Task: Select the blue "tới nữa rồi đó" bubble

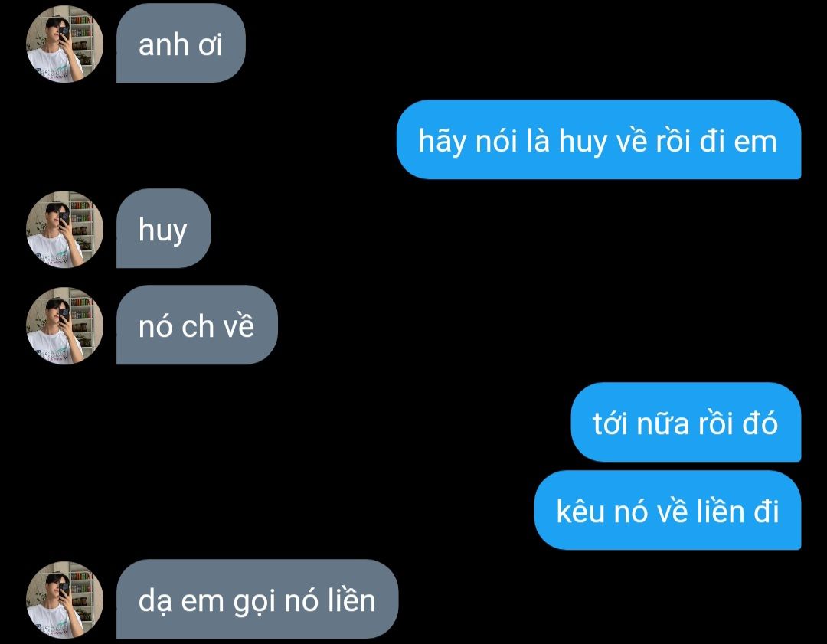Action: [685, 422]
